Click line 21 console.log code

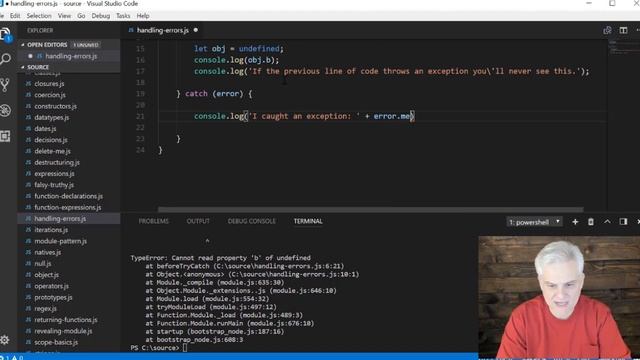click(x=304, y=116)
